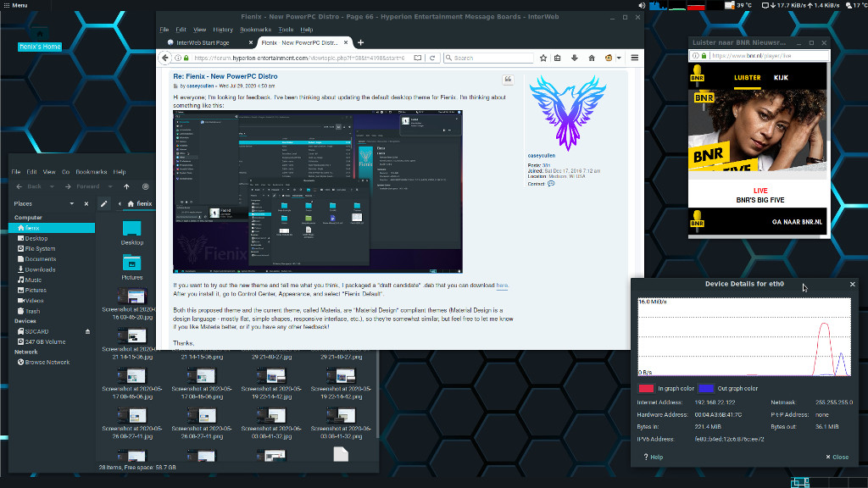Open the CPU usage graph monitor

658,5
